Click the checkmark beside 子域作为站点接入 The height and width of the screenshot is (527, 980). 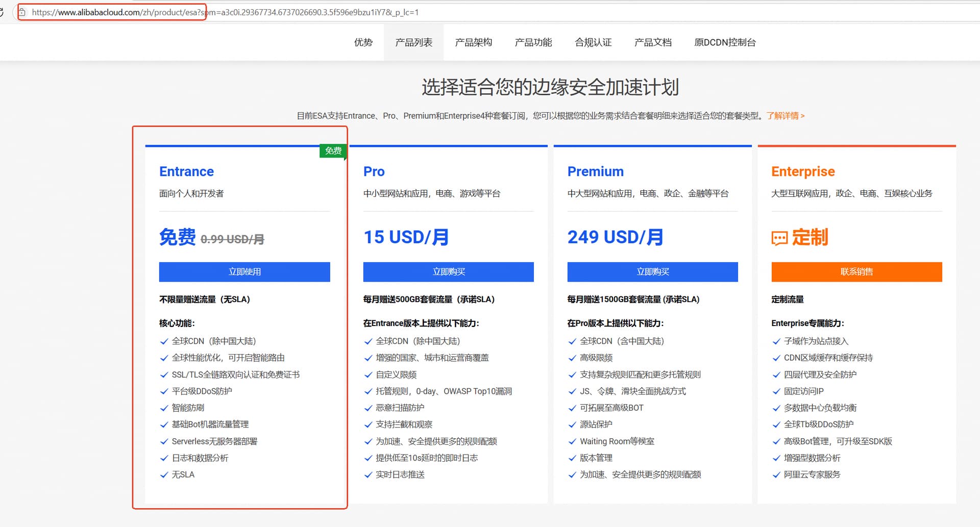pos(776,341)
